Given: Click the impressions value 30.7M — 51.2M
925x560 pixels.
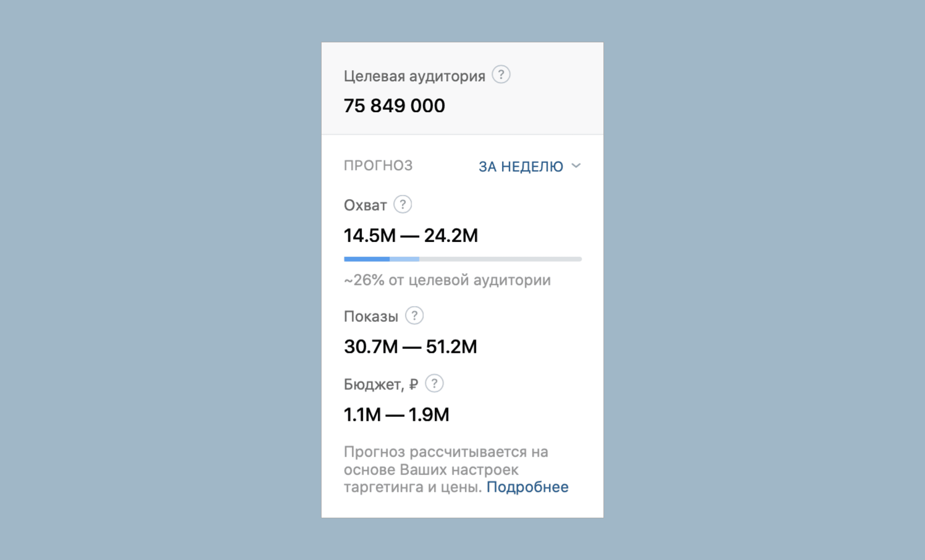Looking at the screenshot, I should click(x=410, y=346).
